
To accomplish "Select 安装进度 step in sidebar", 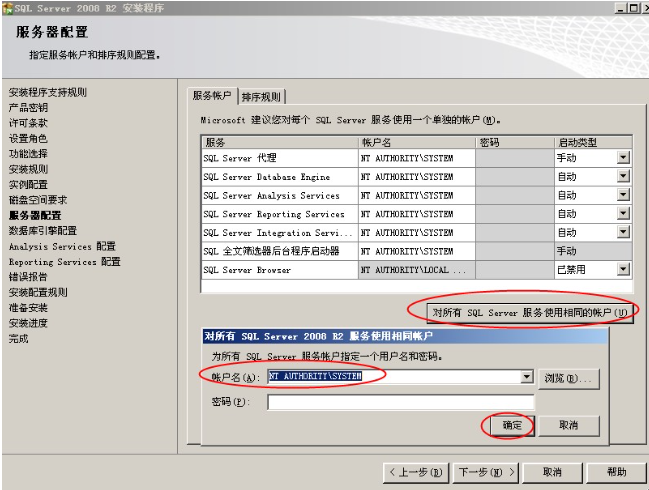I will (x=28, y=323).
